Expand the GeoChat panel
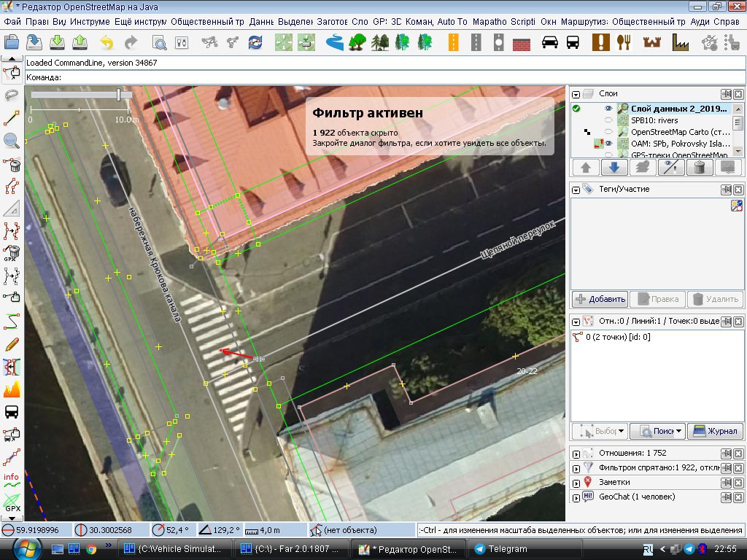Screen dimensions: 747x560 [576, 498]
